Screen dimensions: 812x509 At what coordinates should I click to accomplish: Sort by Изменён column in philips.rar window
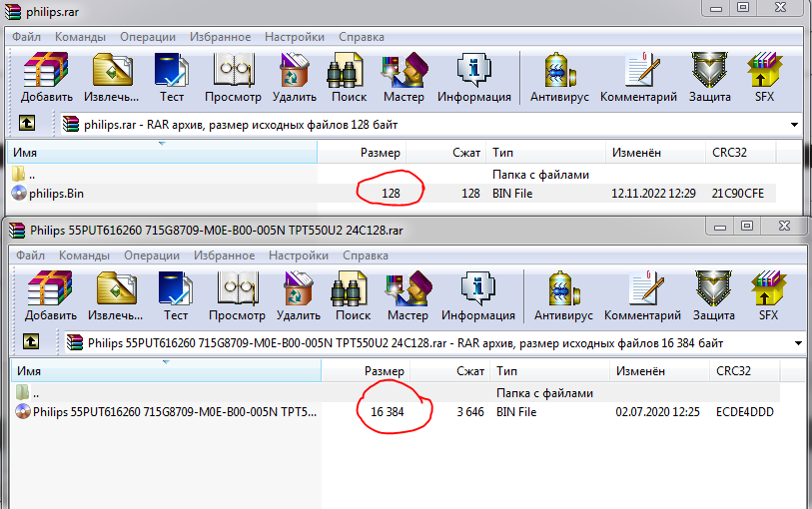tap(655, 153)
